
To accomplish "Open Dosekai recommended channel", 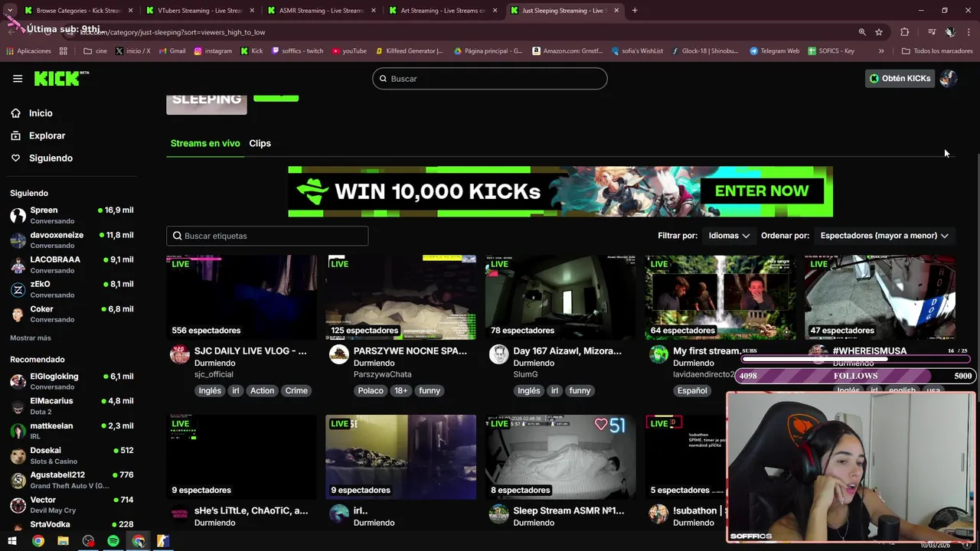I will point(72,455).
